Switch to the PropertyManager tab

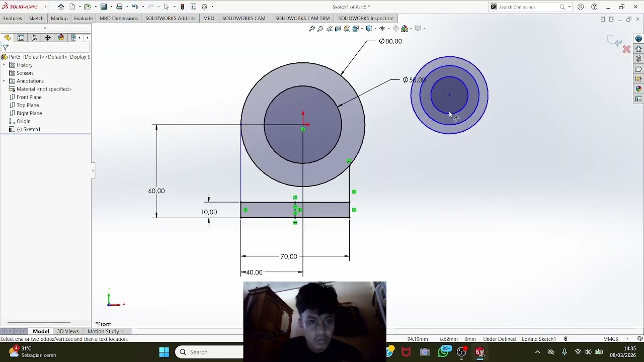(21, 38)
